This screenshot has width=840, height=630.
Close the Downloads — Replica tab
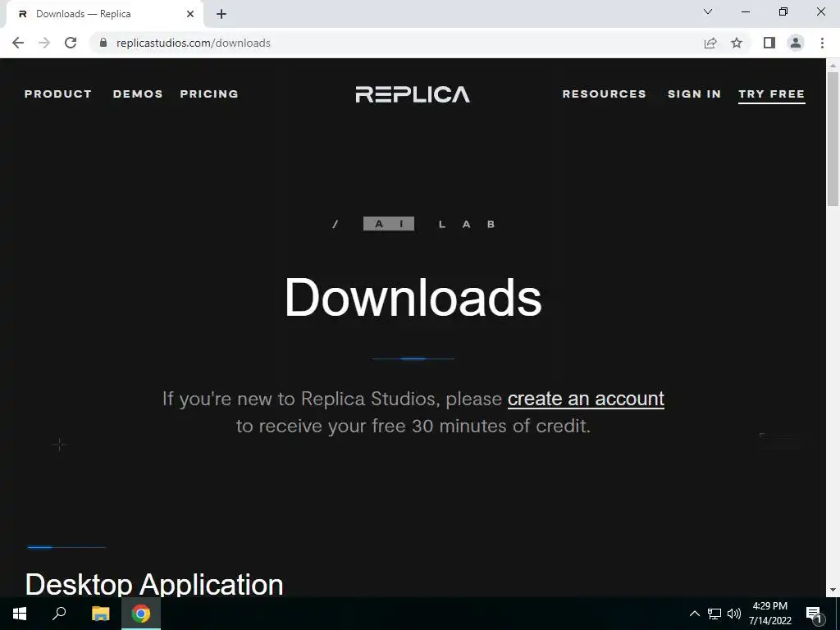point(190,15)
